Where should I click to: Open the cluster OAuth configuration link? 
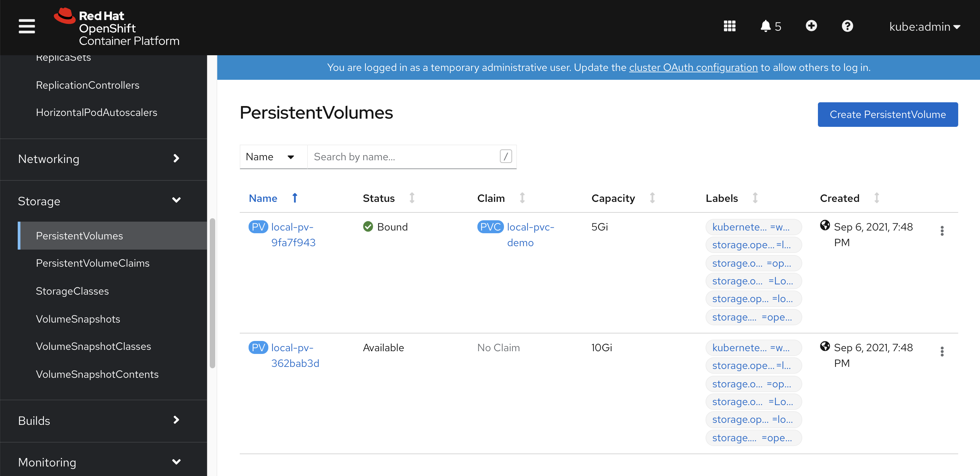693,68
